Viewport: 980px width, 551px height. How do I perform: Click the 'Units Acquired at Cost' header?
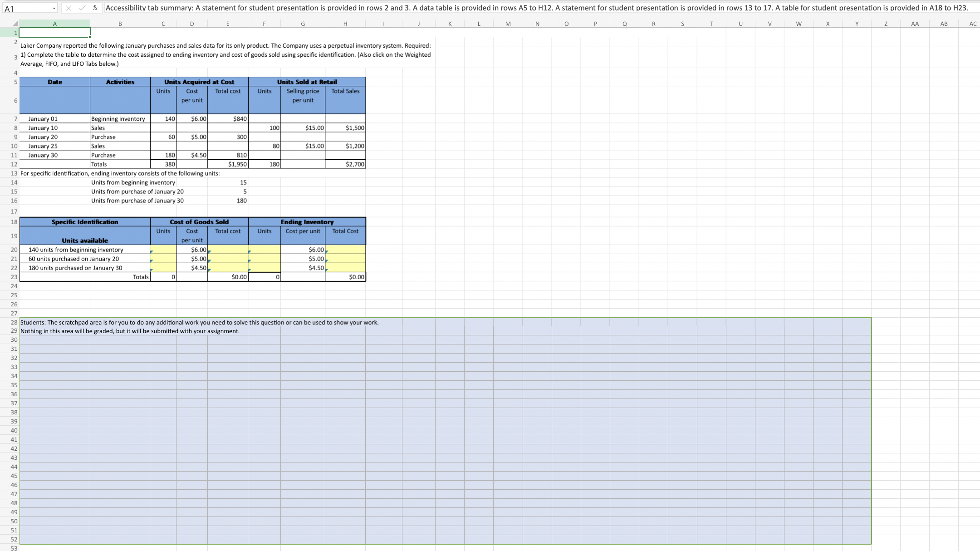click(x=199, y=82)
